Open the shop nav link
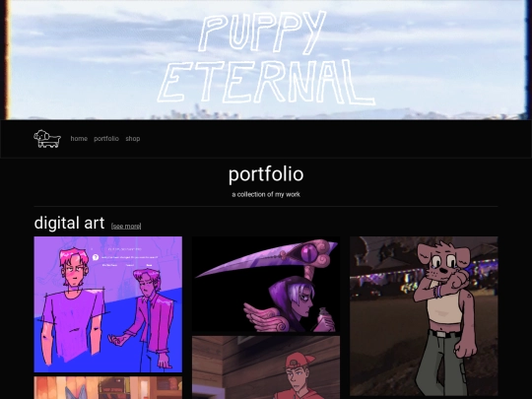Image resolution: width=532 pixels, height=399 pixels. click(x=133, y=139)
